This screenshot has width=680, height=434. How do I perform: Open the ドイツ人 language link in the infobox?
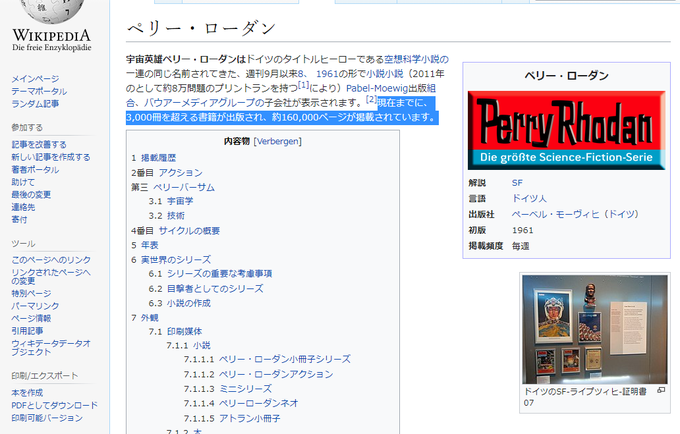click(529, 199)
